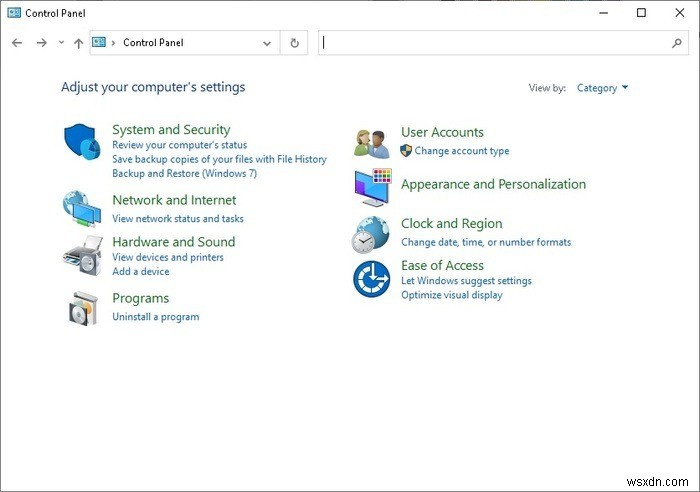Open Programs disc box icon
700x492 pixels.
tap(83, 309)
